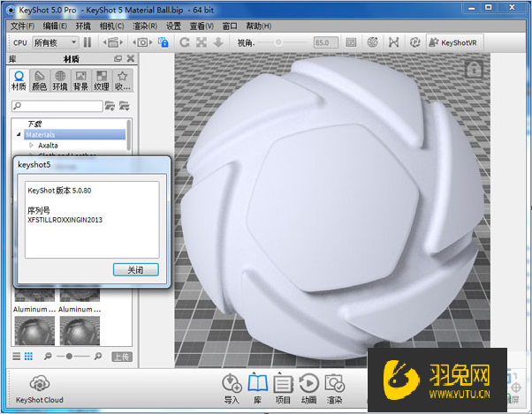Collapse the Materials tree node
This screenshot has width=532, height=414.
click(x=19, y=135)
